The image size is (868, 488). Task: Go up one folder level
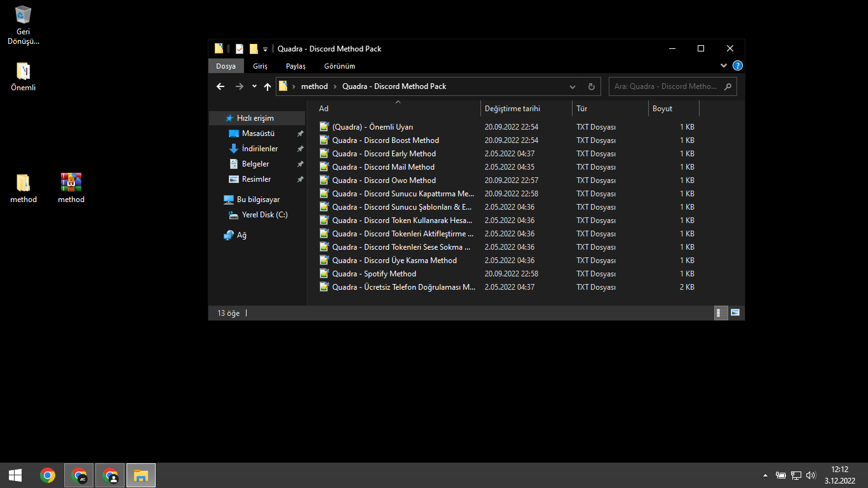[268, 86]
